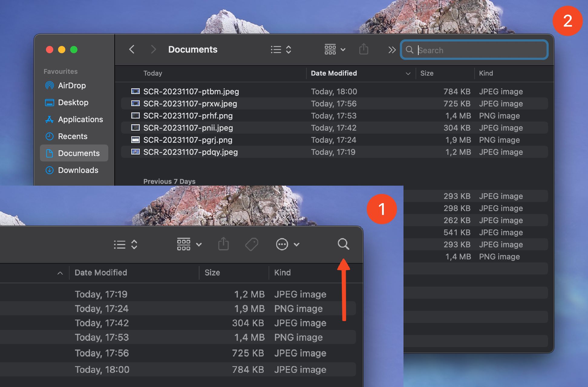Click the Grid view icon in top toolbar
This screenshot has height=387, width=588.
[x=330, y=49]
